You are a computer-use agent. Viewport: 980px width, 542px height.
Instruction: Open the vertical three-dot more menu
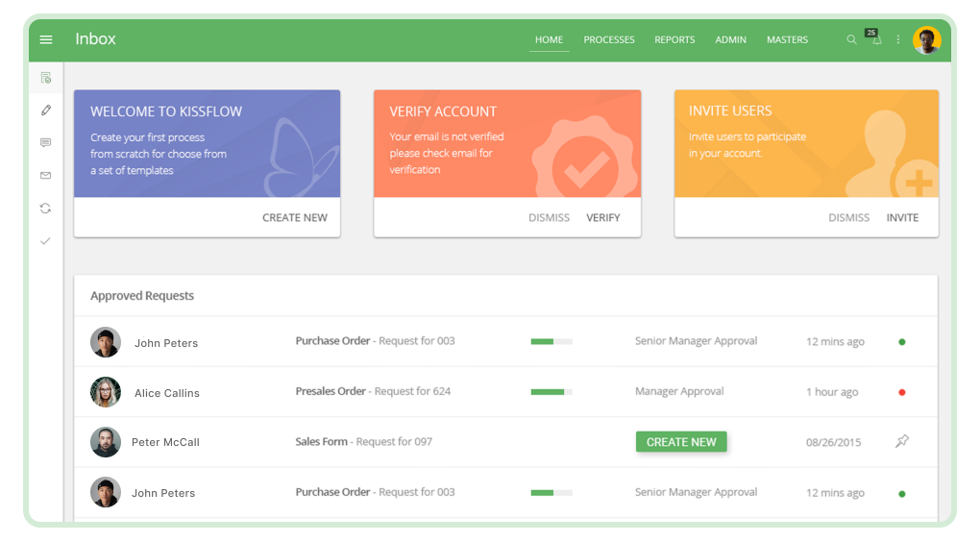898,39
